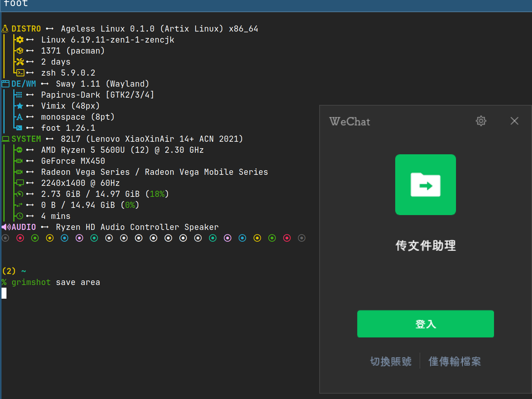Click the CPU chip icon beside AMD Ryzen 5

[19, 150]
